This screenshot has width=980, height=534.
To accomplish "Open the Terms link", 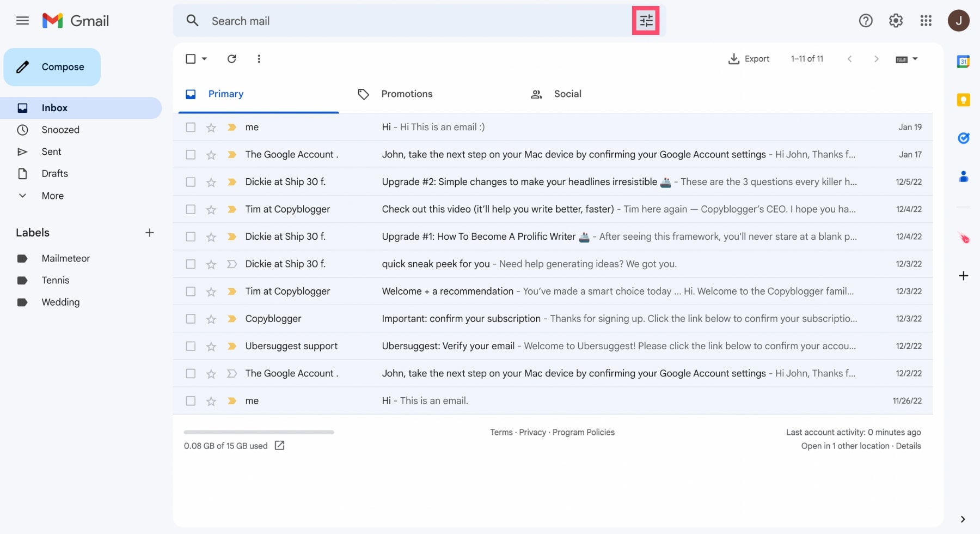I will click(x=501, y=432).
